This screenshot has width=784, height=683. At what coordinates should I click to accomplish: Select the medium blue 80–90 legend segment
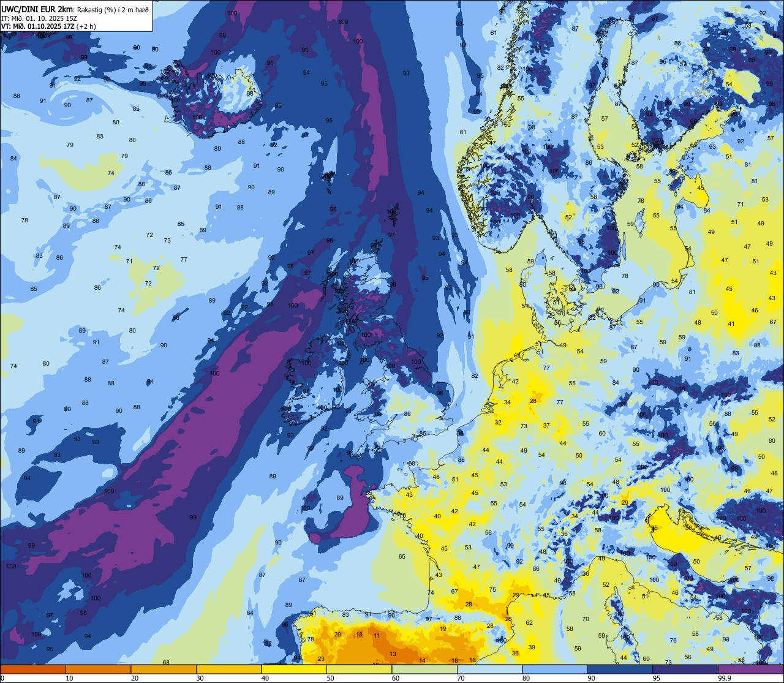coord(555,669)
